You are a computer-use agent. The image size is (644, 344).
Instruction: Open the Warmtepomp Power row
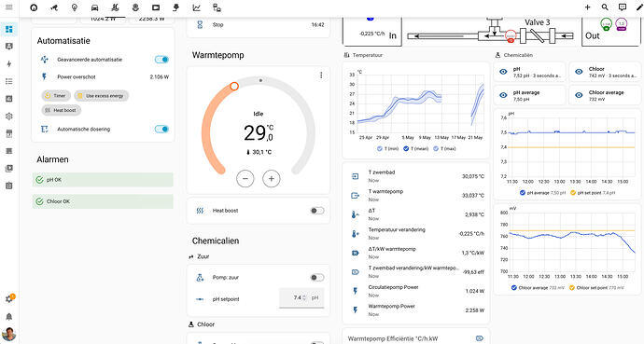tap(416, 310)
